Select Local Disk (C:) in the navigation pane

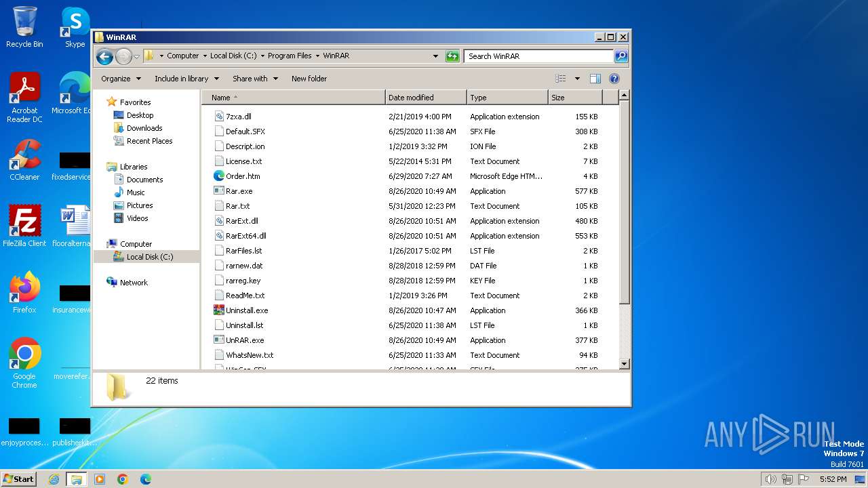(x=149, y=257)
